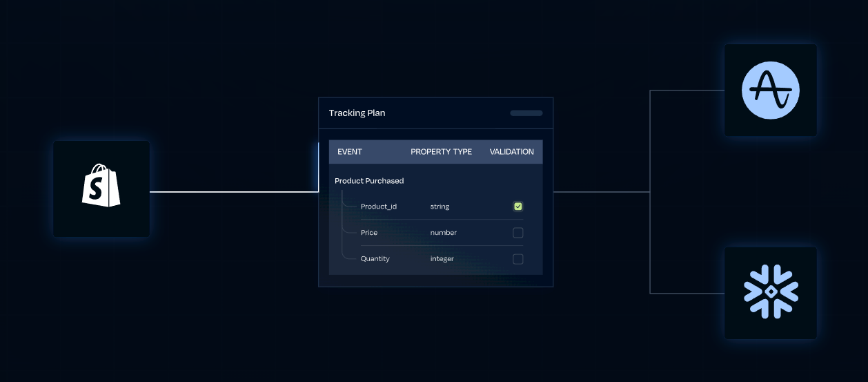Click the integer type value
The image size is (868, 382).
(442, 259)
